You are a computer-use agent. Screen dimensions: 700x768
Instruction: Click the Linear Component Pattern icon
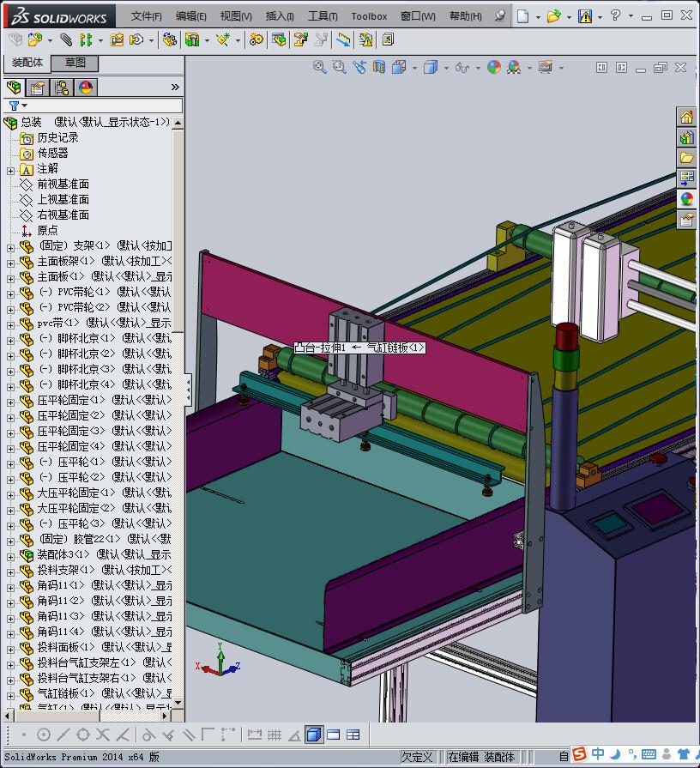pyautogui.click(x=86, y=39)
